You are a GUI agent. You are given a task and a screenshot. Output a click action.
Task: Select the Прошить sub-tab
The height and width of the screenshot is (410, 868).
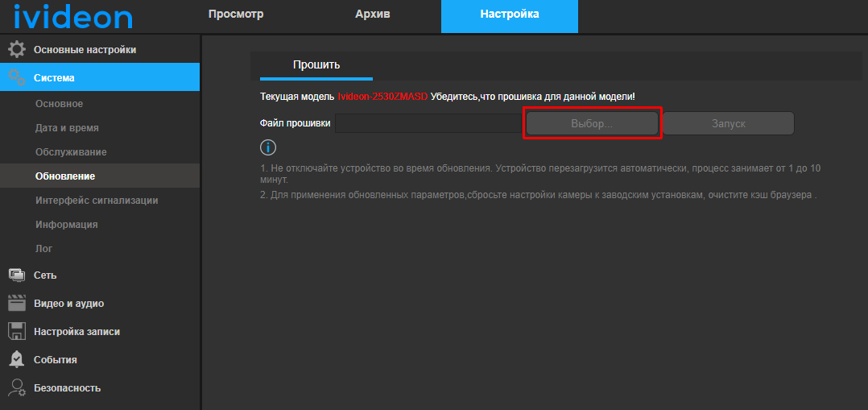pyautogui.click(x=316, y=66)
